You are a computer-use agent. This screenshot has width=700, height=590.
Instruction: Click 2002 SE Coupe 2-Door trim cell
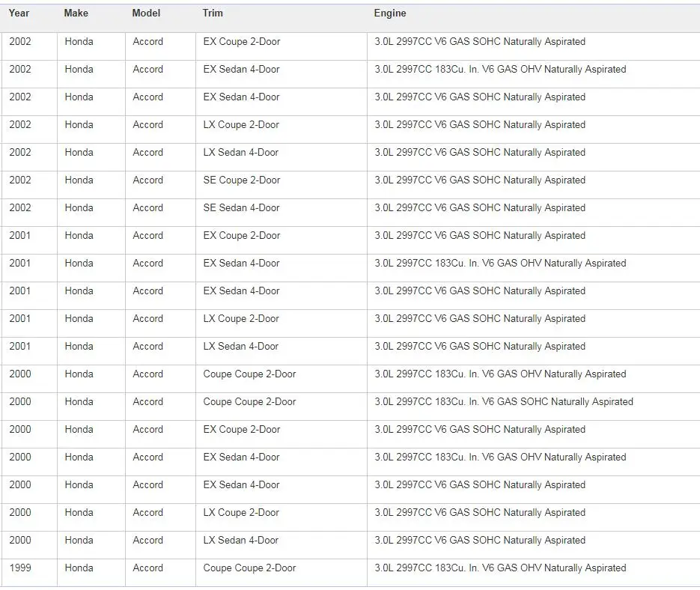[x=281, y=185]
